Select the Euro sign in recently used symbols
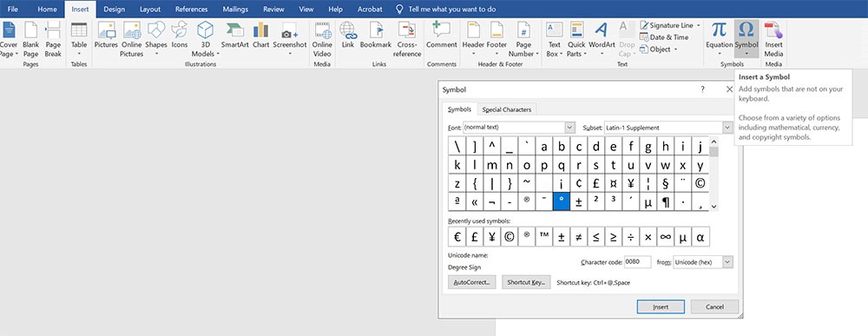The width and height of the screenshot is (868, 336). 457,236
